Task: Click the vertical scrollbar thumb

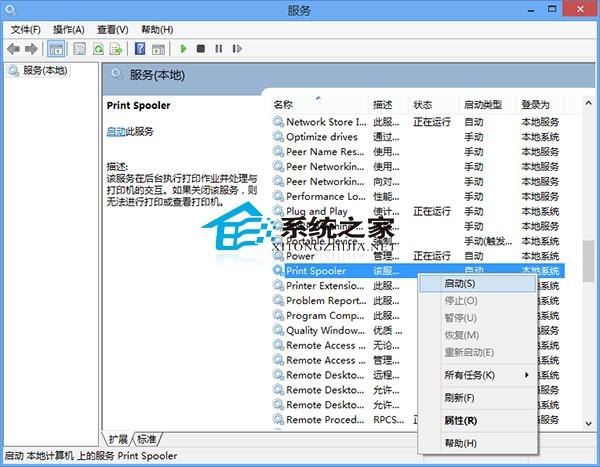Action: (589, 261)
